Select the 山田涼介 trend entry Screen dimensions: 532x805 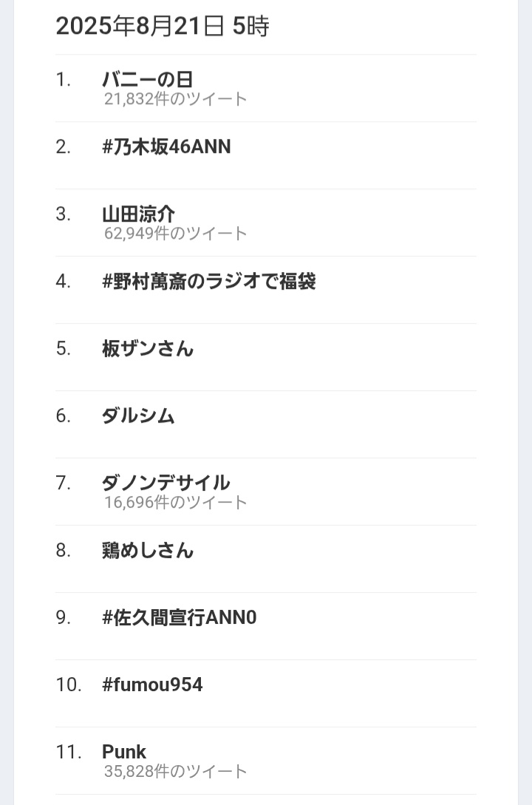[138, 214]
